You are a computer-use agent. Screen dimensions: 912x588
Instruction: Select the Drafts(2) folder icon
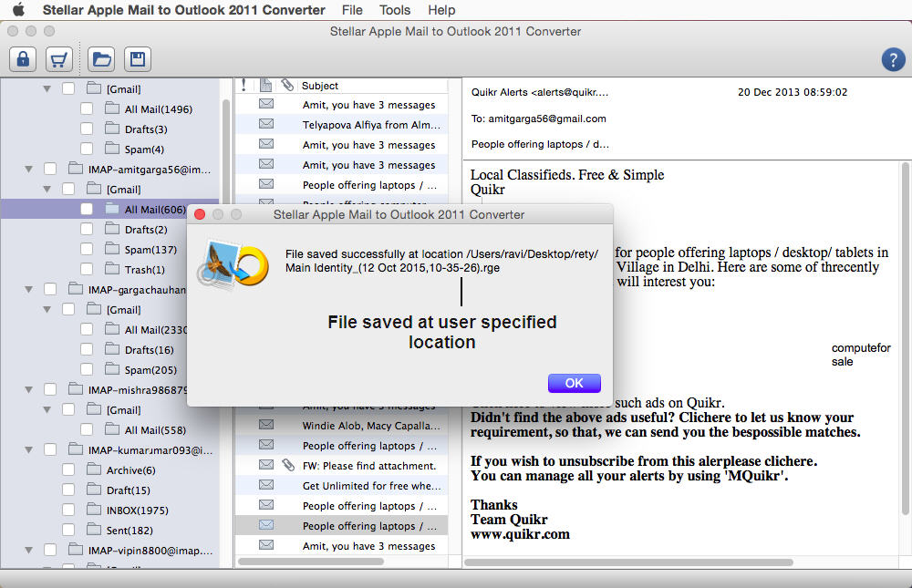click(x=112, y=229)
